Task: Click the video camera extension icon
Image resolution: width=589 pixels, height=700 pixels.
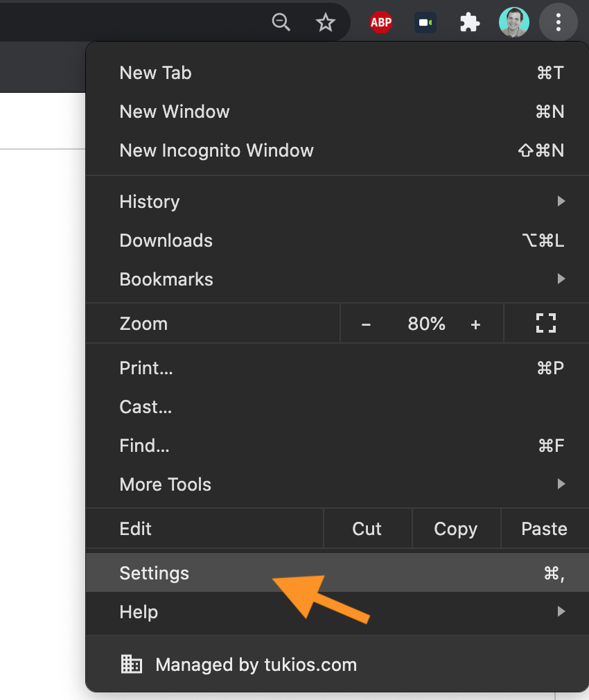Action: pos(425,21)
